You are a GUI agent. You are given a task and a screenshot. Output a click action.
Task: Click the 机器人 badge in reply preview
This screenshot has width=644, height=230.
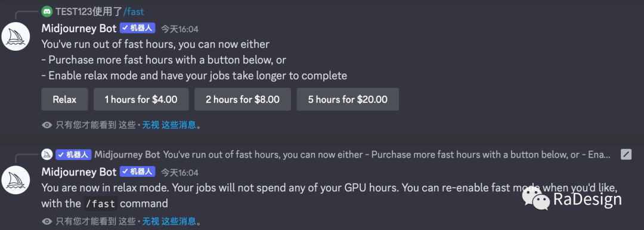coord(73,154)
